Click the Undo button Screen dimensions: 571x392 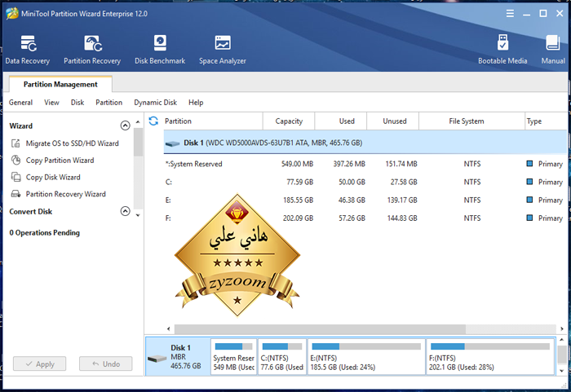[105, 363]
